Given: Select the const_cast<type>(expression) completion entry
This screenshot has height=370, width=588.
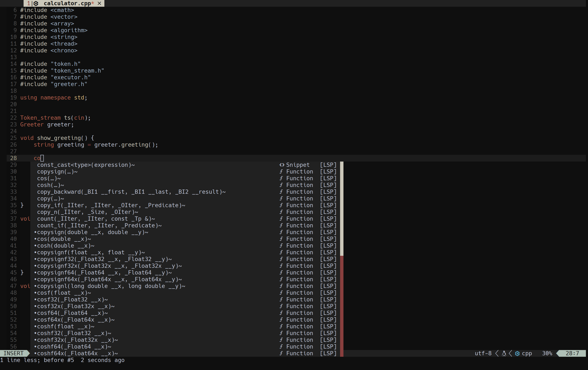Looking at the screenshot, I should [x=86, y=165].
